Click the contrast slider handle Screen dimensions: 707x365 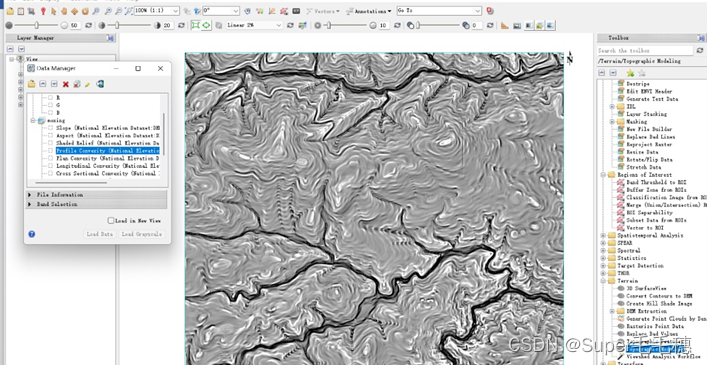pyautogui.click(x=117, y=25)
